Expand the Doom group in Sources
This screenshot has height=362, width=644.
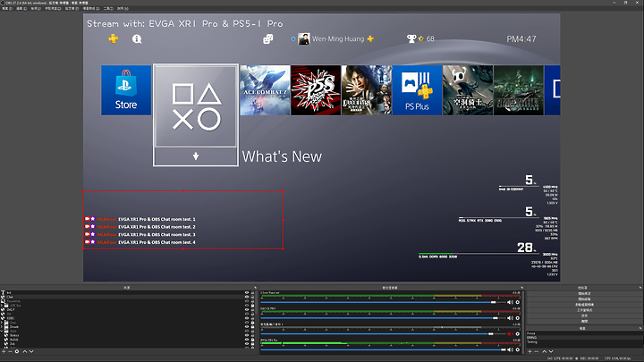(x=2, y=327)
